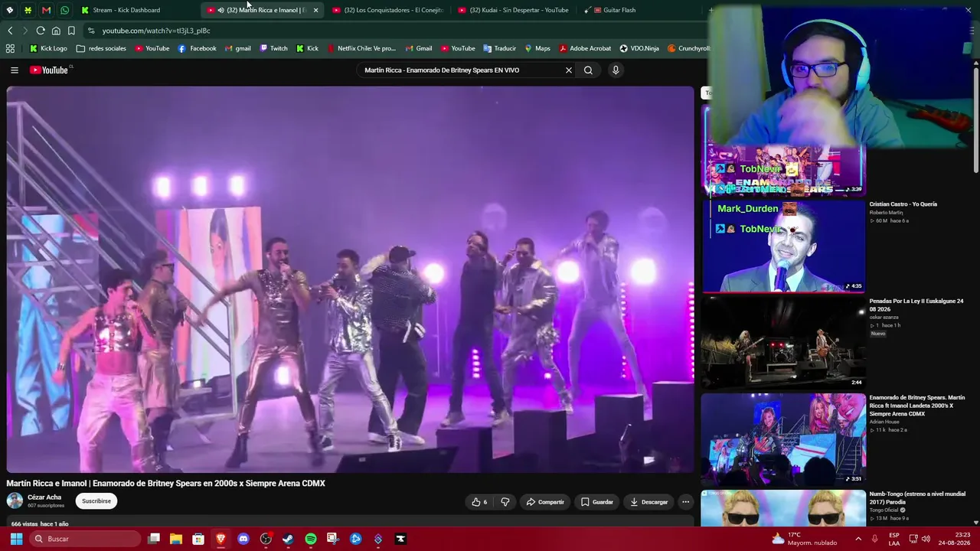Open the Maps bookmark
The height and width of the screenshot is (551, 980).
[537, 48]
